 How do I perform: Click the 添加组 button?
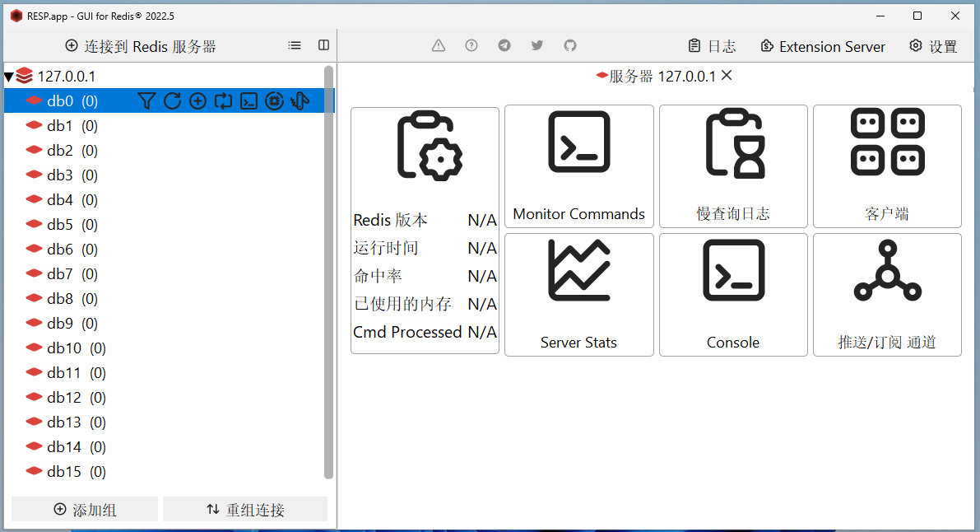tap(85, 510)
